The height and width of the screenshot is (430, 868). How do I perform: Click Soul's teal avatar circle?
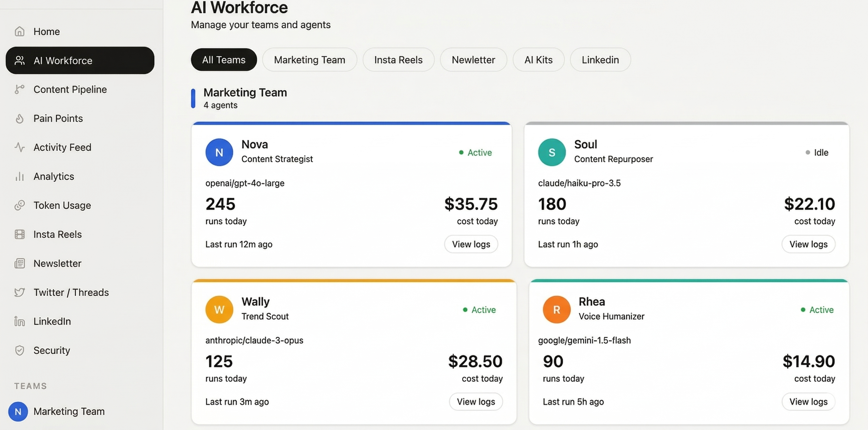[x=552, y=152]
